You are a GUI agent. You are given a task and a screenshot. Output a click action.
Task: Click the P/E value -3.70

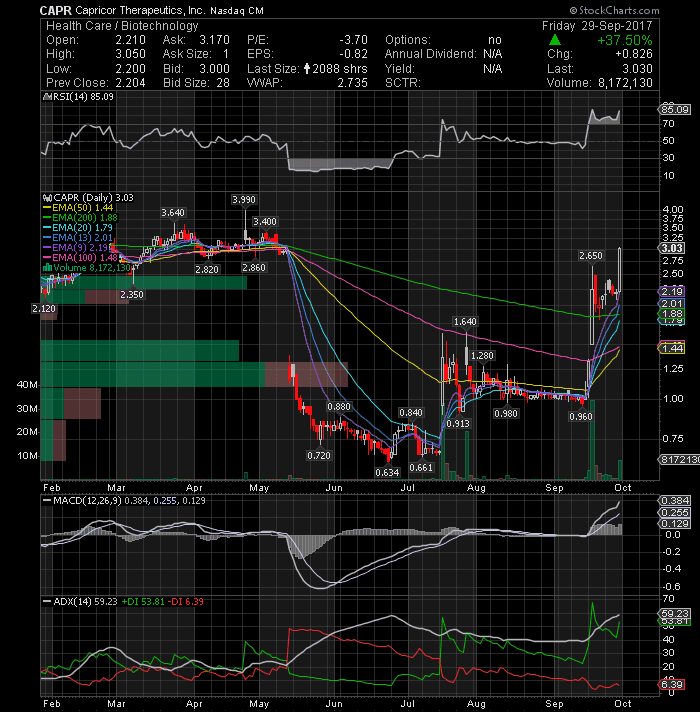(353, 40)
